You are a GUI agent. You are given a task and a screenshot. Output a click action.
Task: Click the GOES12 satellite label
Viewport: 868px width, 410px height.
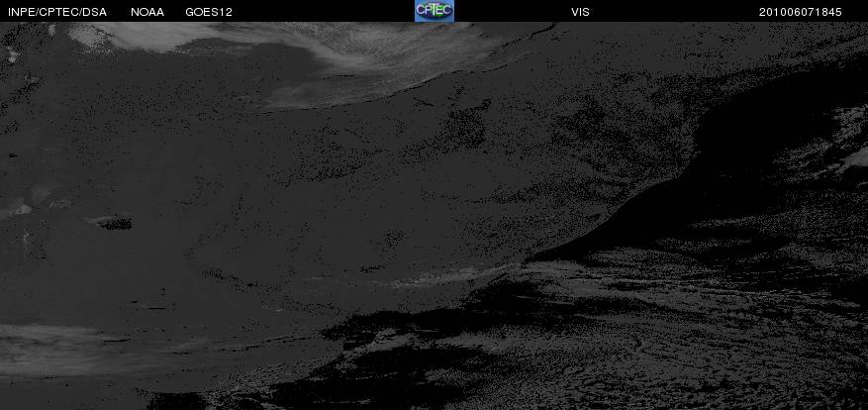pos(209,12)
